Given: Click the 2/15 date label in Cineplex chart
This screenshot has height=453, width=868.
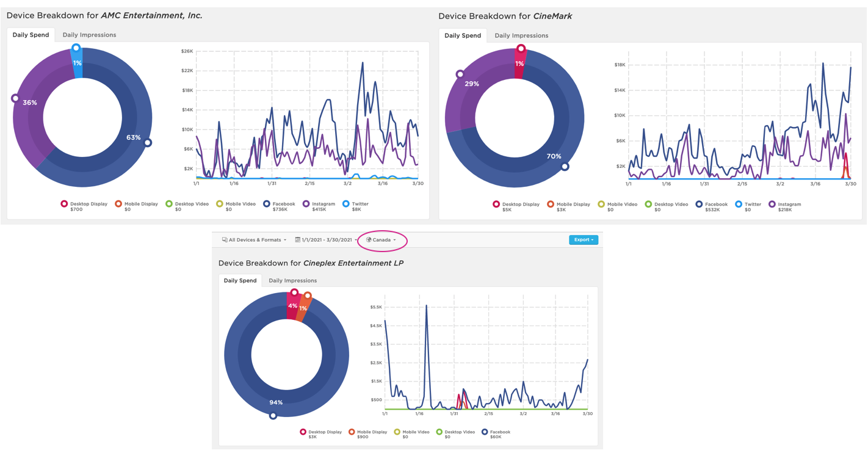Looking at the screenshot, I should (488, 414).
